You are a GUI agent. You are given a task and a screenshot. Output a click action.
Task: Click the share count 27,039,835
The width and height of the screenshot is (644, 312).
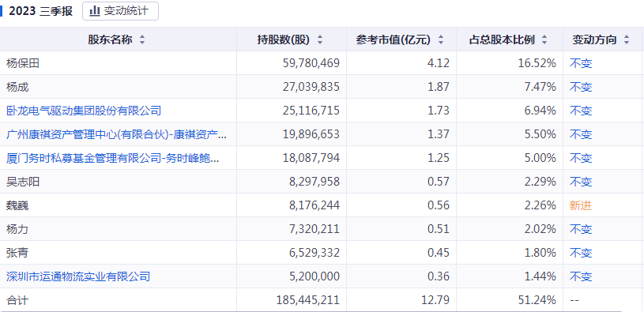pos(311,87)
